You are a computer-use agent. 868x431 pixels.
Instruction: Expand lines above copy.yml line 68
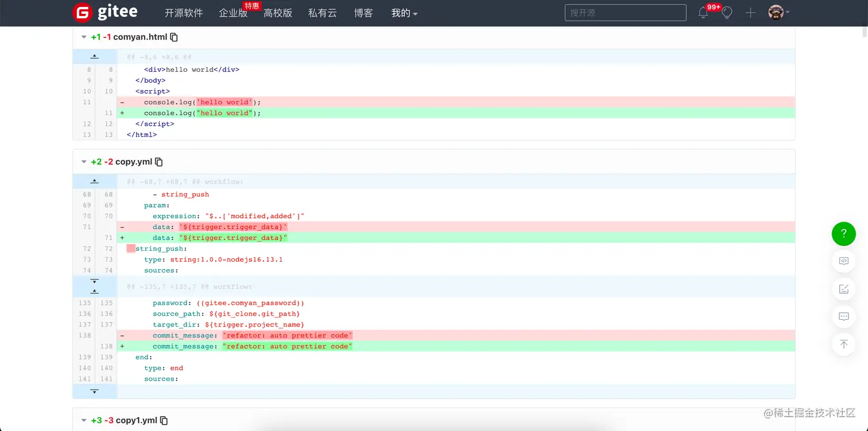point(95,181)
